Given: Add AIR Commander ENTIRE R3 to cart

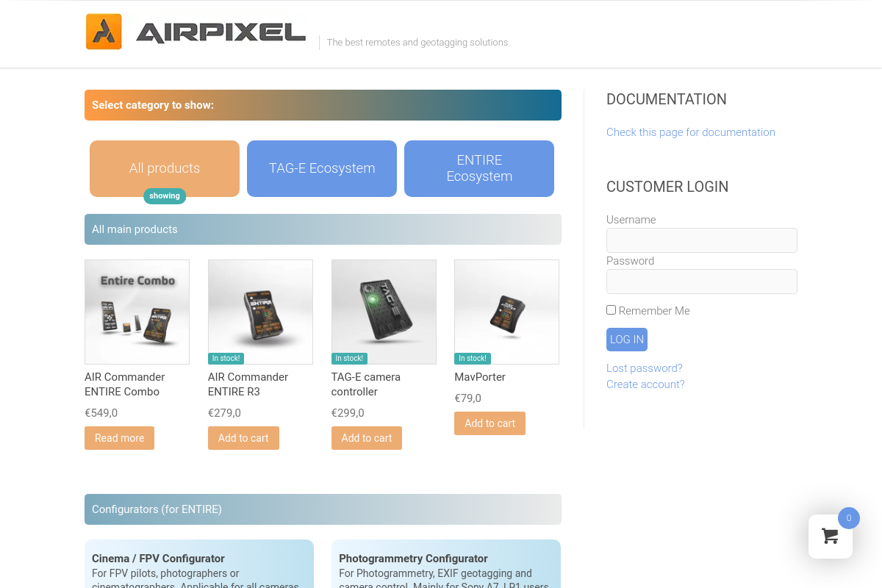Looking at the screenshot, I should (243, 438).
